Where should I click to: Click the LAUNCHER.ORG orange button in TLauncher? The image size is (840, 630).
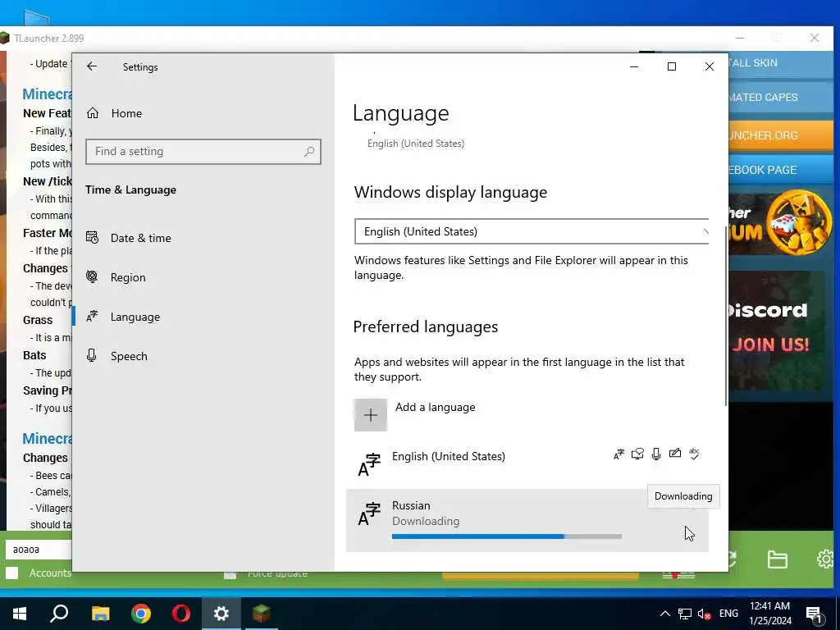pyautogui.click(x=781, y=135)
